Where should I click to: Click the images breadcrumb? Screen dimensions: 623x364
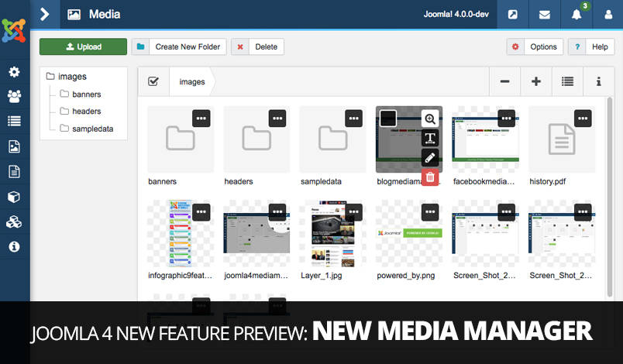tap(192, 82)
